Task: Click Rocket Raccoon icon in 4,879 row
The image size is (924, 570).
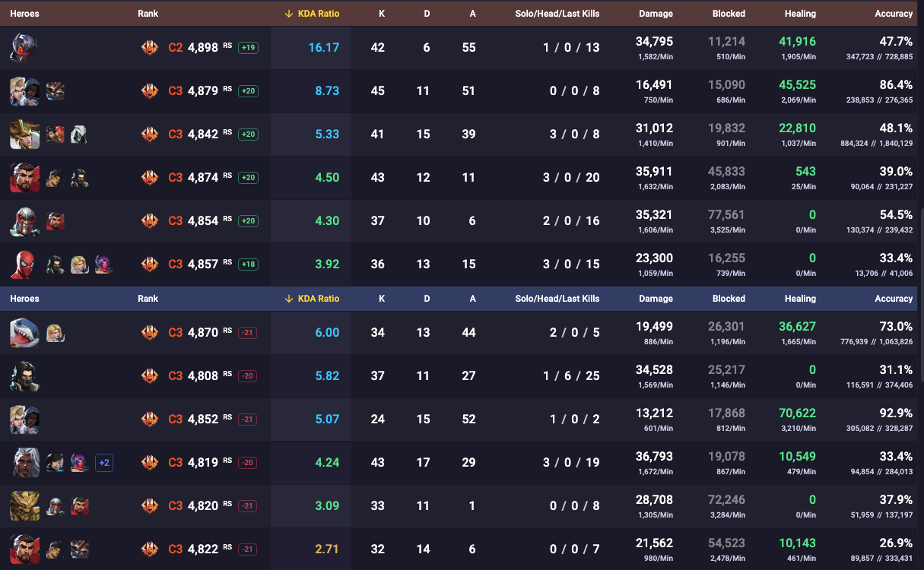Action: [x=55, y=92]
